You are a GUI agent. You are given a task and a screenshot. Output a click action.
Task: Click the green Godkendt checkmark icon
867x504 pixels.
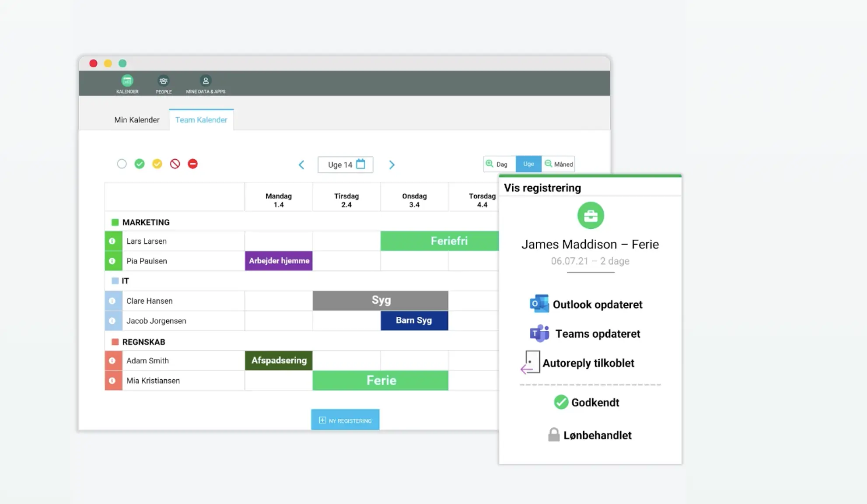point(561,402)
